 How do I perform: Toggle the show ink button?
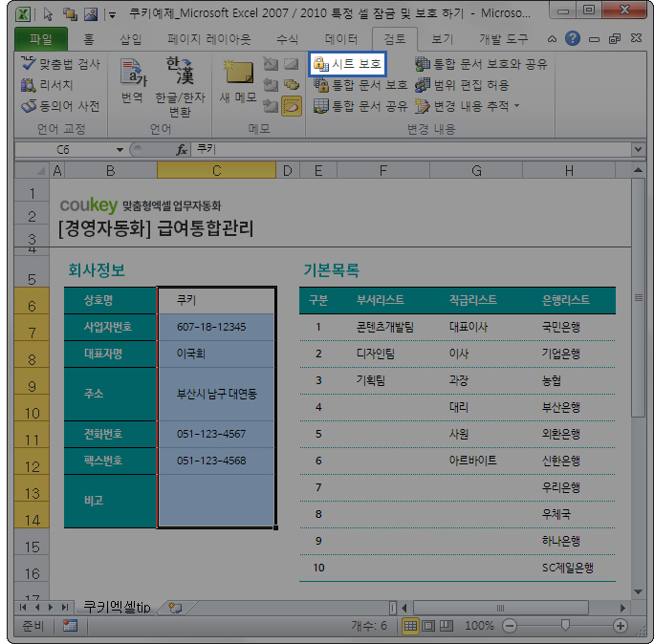pyautogui.click(x=292, y=106)
